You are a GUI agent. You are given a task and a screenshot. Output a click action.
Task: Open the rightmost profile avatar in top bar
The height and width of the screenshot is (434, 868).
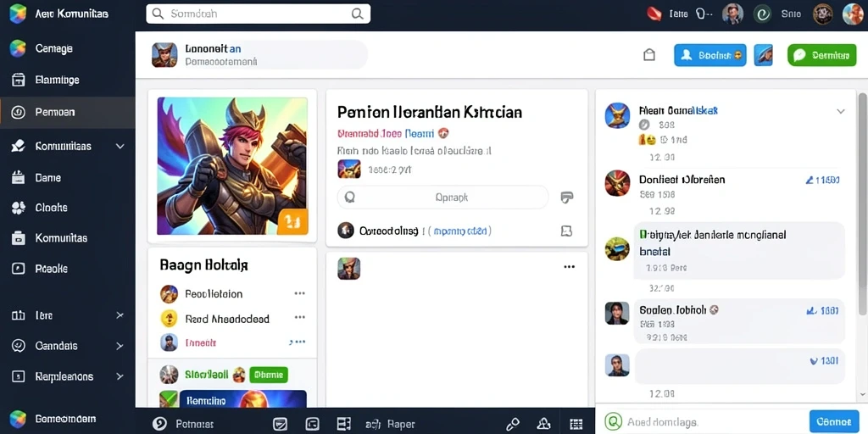coord(853,14)
